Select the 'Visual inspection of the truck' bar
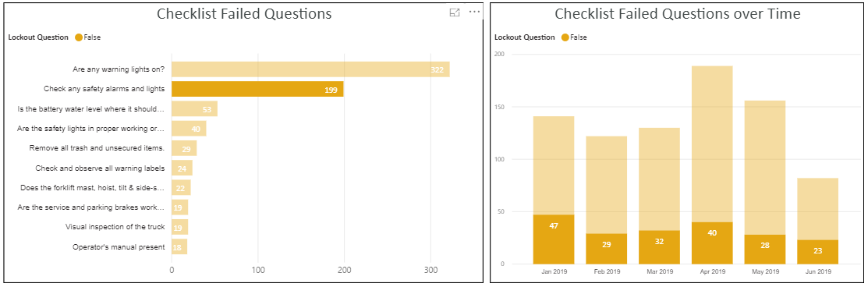868x287 pixels. [x=180, y=227]
